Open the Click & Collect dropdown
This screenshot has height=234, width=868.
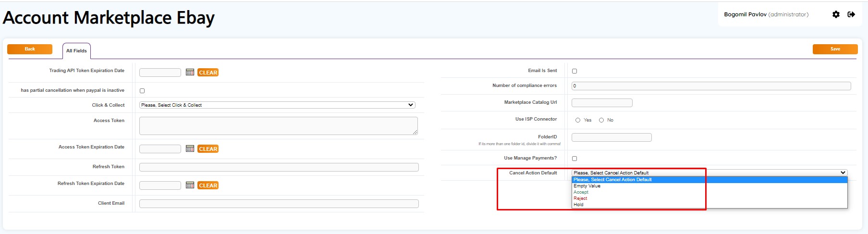click(x=277, y=105)
